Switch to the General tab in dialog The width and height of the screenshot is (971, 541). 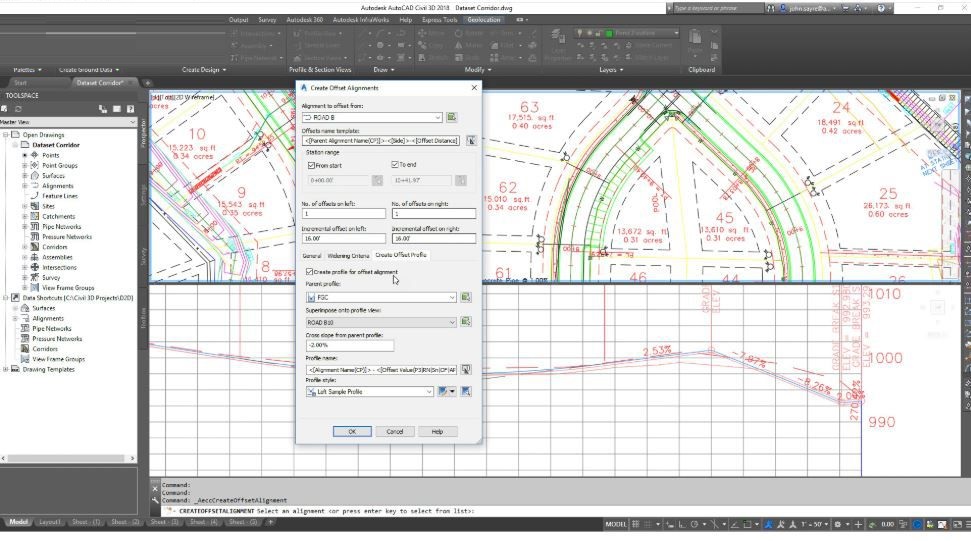coord(311,255)
